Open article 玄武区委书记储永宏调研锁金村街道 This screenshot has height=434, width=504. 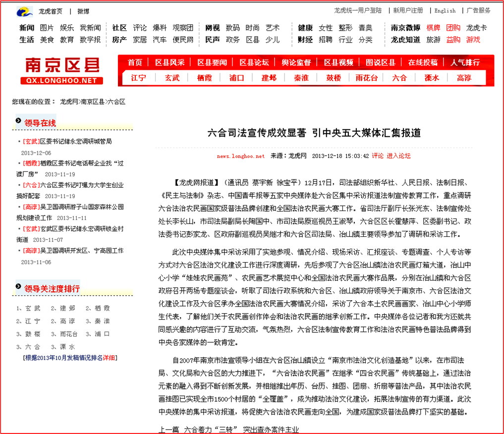coord(70,234)
